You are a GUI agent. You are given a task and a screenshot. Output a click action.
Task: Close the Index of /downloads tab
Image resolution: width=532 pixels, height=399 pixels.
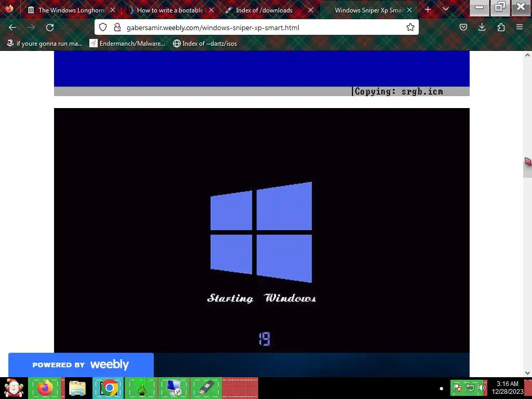point(311,10)
